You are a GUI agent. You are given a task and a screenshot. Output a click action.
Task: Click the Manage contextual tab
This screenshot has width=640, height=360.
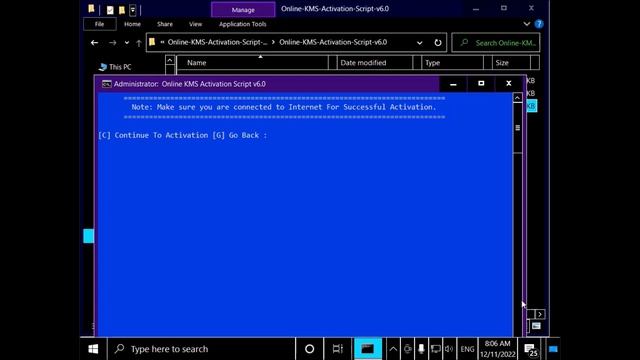click(x=243, y=9)
